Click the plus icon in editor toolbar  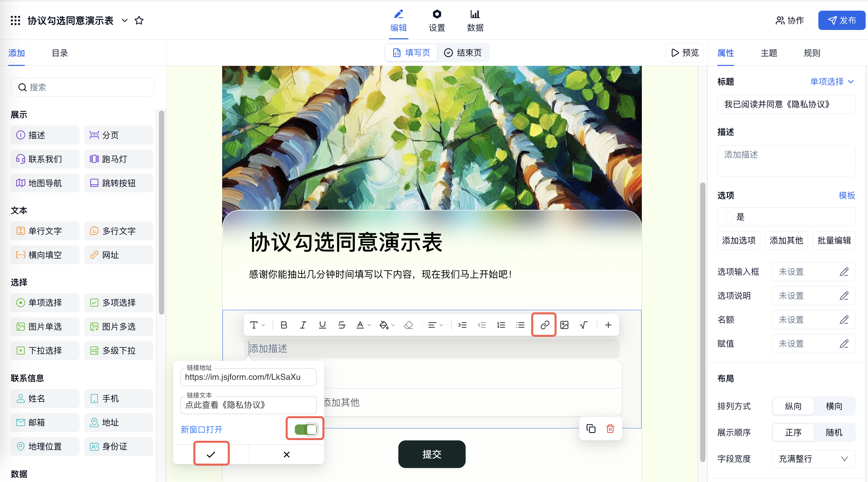click(608, 325)
